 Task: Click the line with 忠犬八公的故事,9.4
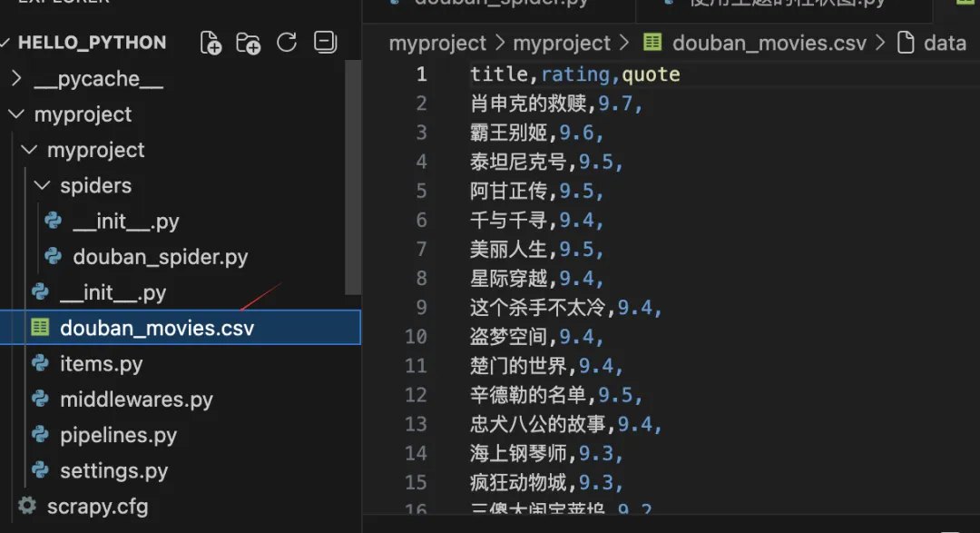(x=566, y=425)
